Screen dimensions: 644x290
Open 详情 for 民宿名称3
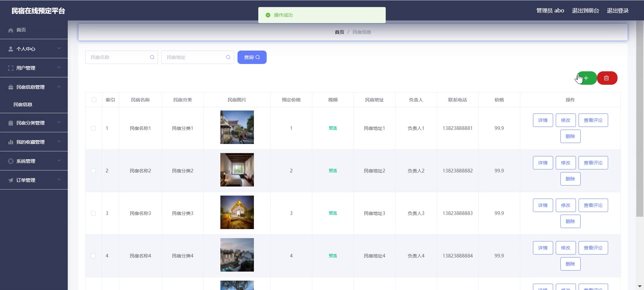[543, 205]
